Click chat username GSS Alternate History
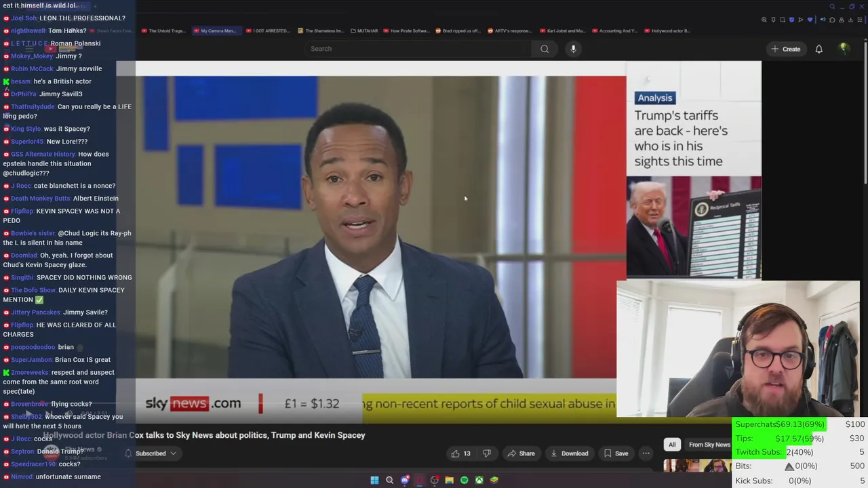The width and height of the screenshot is (868, 488). click(x=43, y=154)
